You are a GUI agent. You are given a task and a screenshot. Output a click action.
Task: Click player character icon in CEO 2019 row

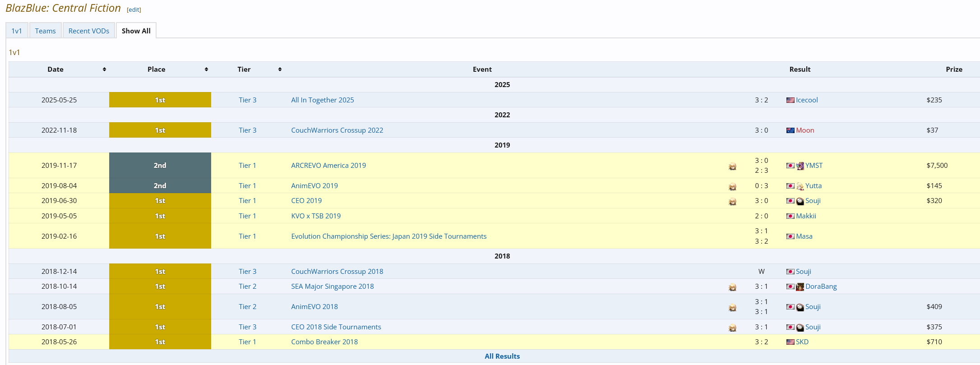[x=732, y=201]
